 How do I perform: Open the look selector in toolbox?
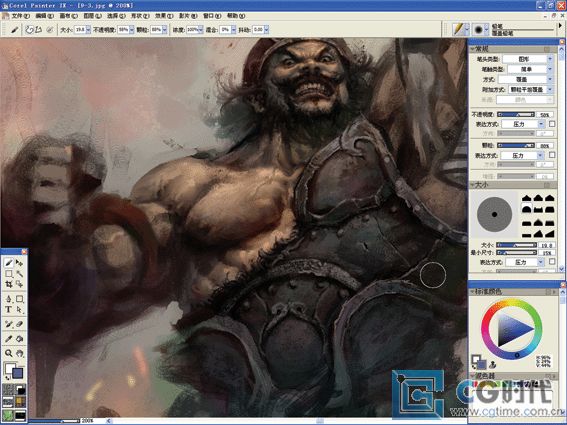click(x=8, y=415)
